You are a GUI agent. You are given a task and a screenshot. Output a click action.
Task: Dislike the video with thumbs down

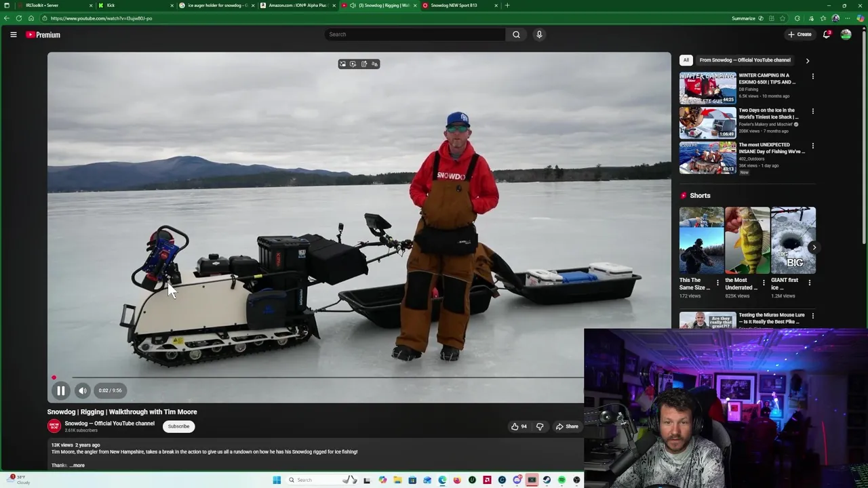click(x=540, y=426)
